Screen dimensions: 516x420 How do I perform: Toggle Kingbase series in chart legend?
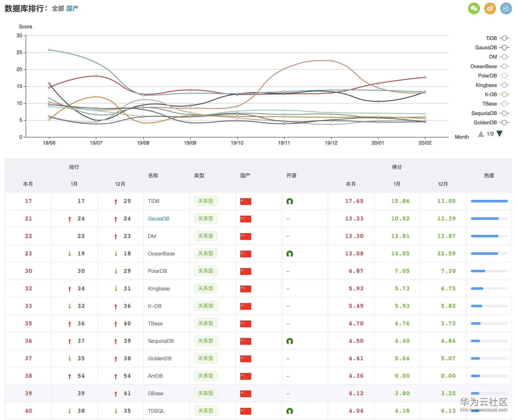493,85
